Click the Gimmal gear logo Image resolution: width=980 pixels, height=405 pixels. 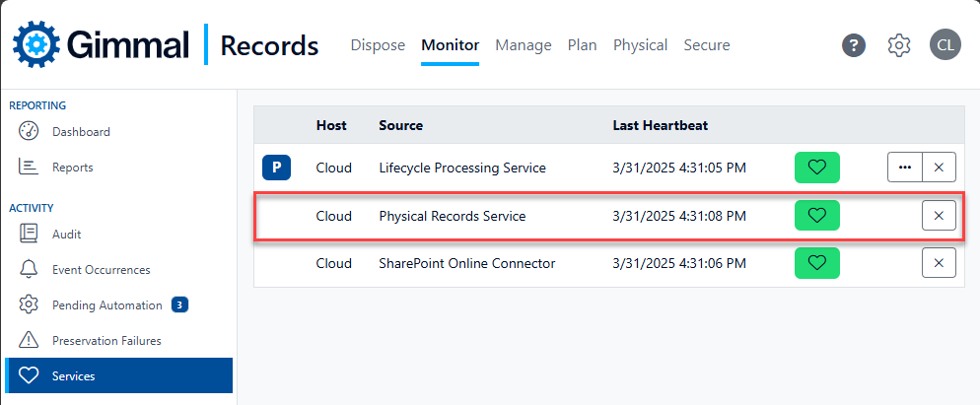[35, 44]
